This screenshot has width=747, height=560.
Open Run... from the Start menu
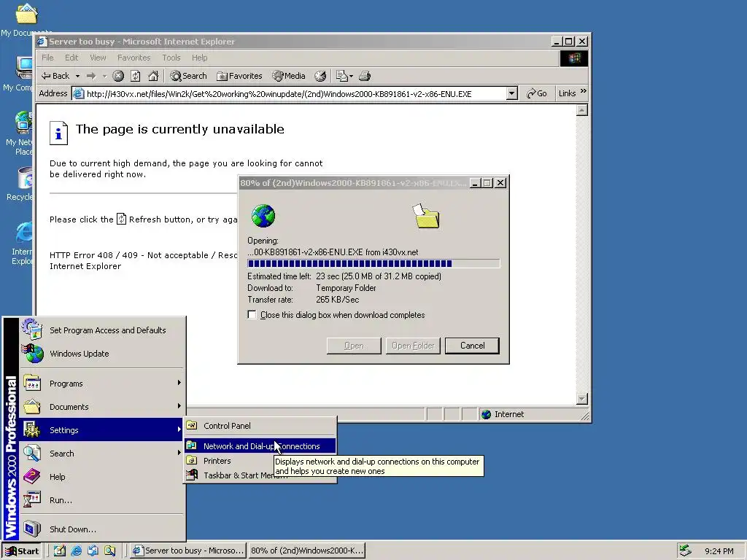(102, 500)
